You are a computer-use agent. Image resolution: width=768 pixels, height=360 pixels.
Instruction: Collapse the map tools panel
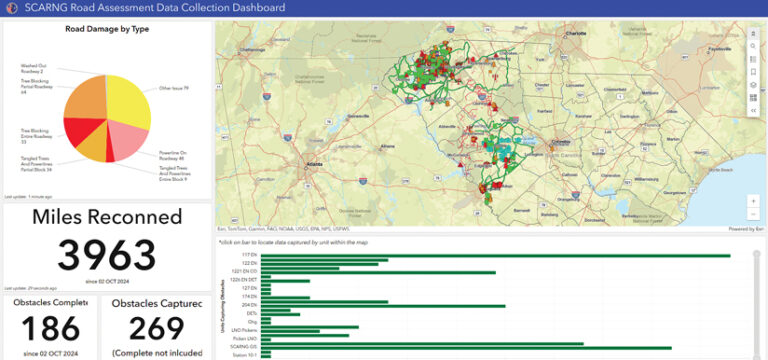(x=753, y=111)
